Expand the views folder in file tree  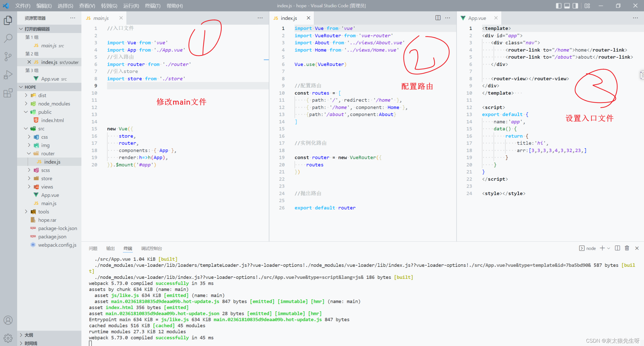tap(29, 187)
